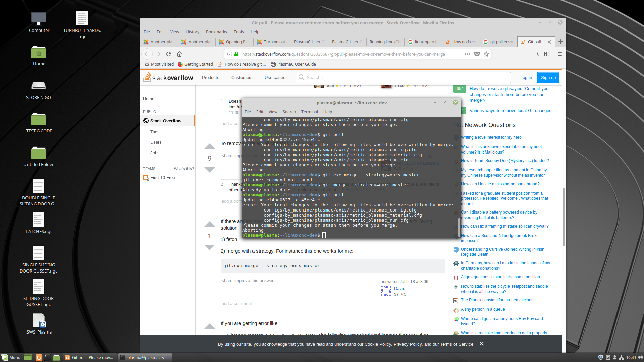Open Firefox launcher in taskbar panel

click(x=39, y=358)
